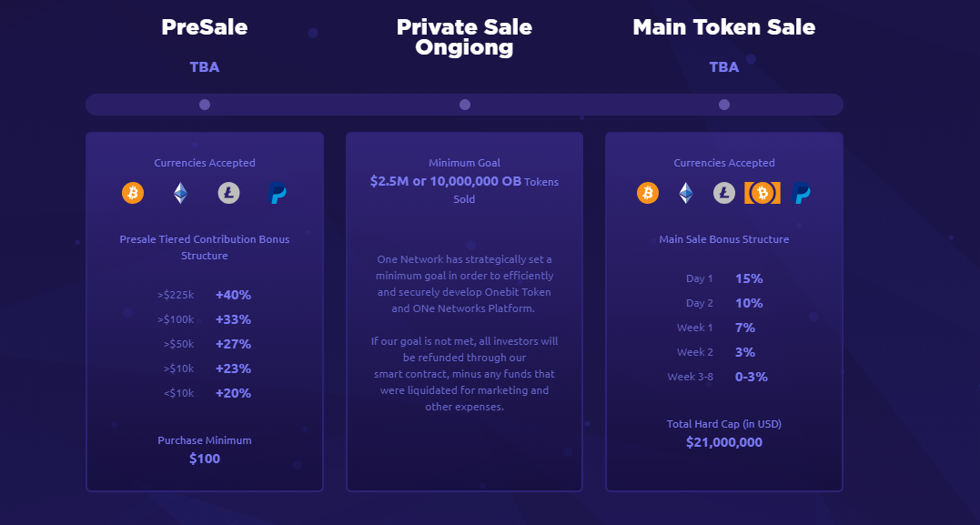Click the Private Sale Ongiong heading
This screenshot has width=980, height=525.
[464, 37]
